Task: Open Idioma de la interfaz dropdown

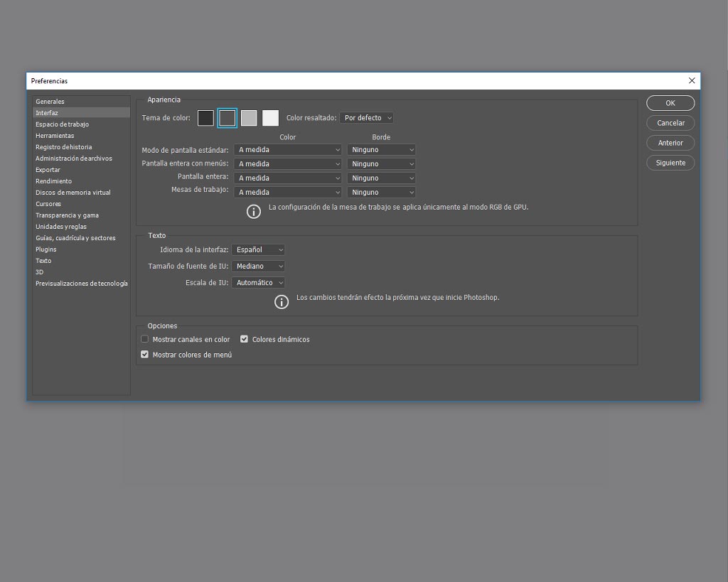Action: click(x=258, y=249)
